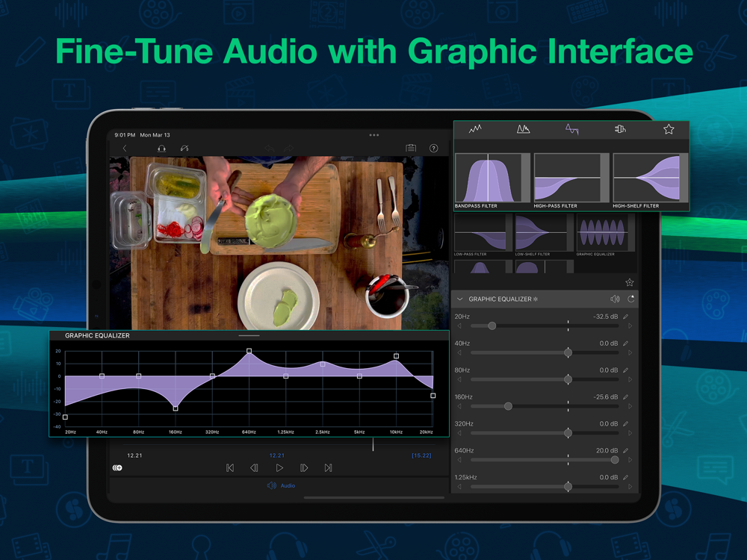Viewport: 747px width, 560px height.
Task: Decrease 80Hz gain with left arrow
Action: click(459, 379)
